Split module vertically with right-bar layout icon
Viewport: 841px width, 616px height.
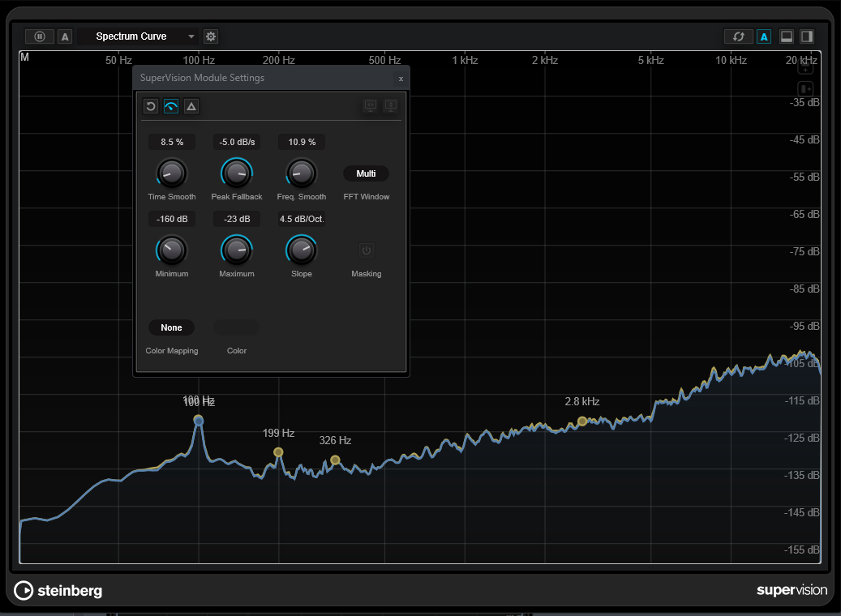tap(807, 36)
